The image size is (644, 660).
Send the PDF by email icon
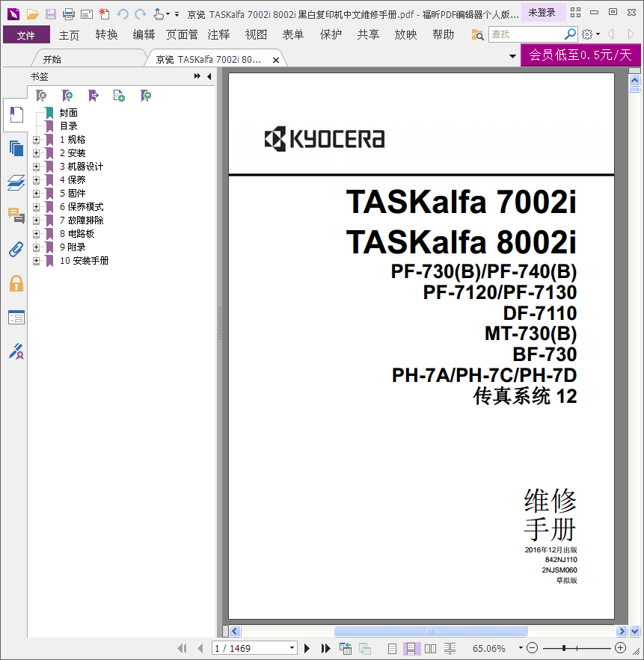pyautogui.click(x=87, y=14)
